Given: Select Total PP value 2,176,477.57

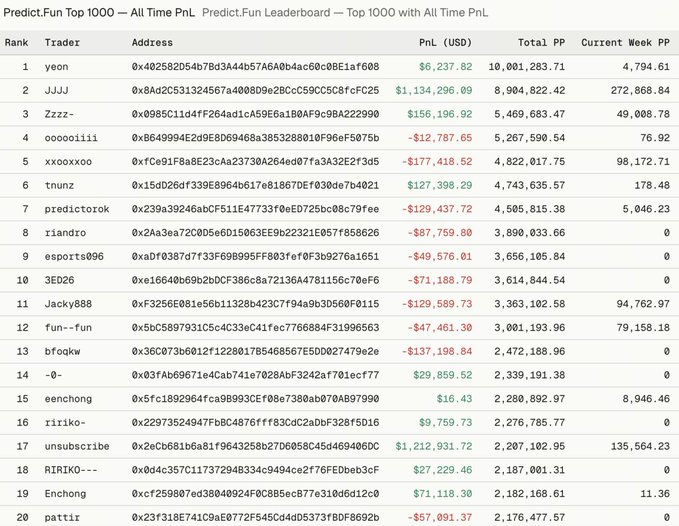Looking at the screenshot, I should pyautogui.click(x=530, y=517).
